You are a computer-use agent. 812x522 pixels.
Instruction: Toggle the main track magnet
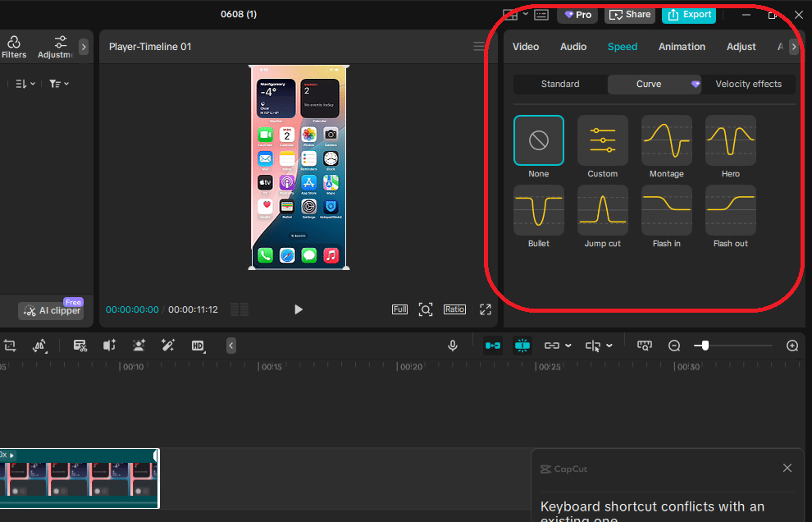[x=492, y=346]
